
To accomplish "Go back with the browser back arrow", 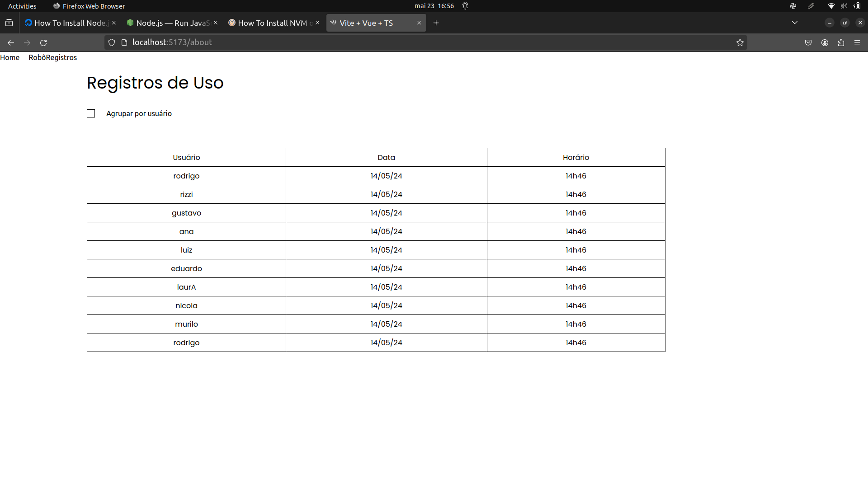I will [11, 42].
